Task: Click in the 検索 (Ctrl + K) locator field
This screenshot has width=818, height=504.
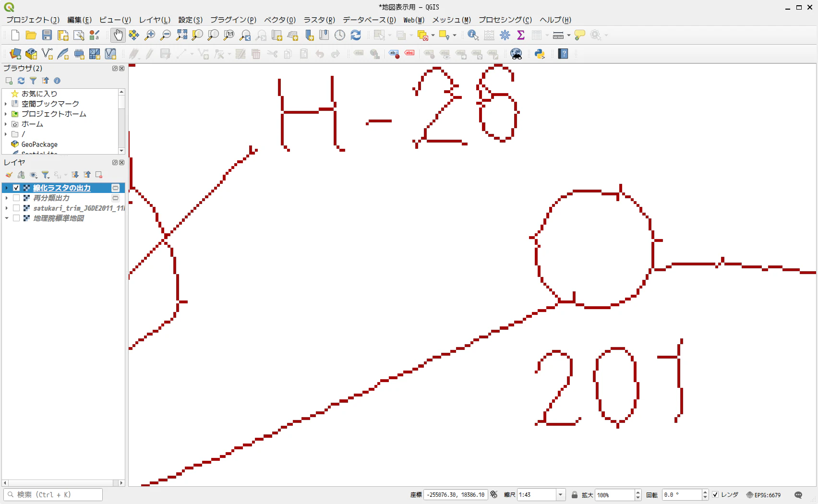Action: click(x=53, y=494)
